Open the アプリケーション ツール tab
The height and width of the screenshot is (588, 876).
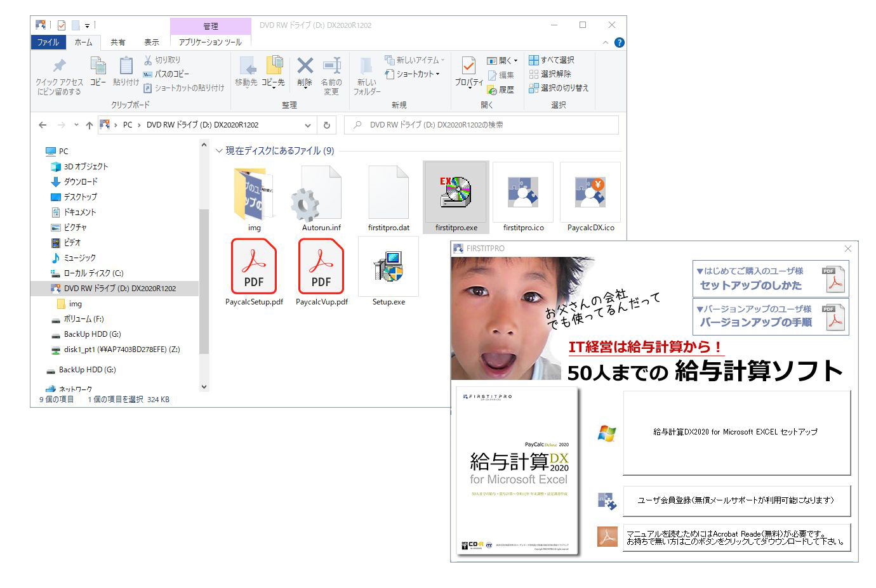210,42
